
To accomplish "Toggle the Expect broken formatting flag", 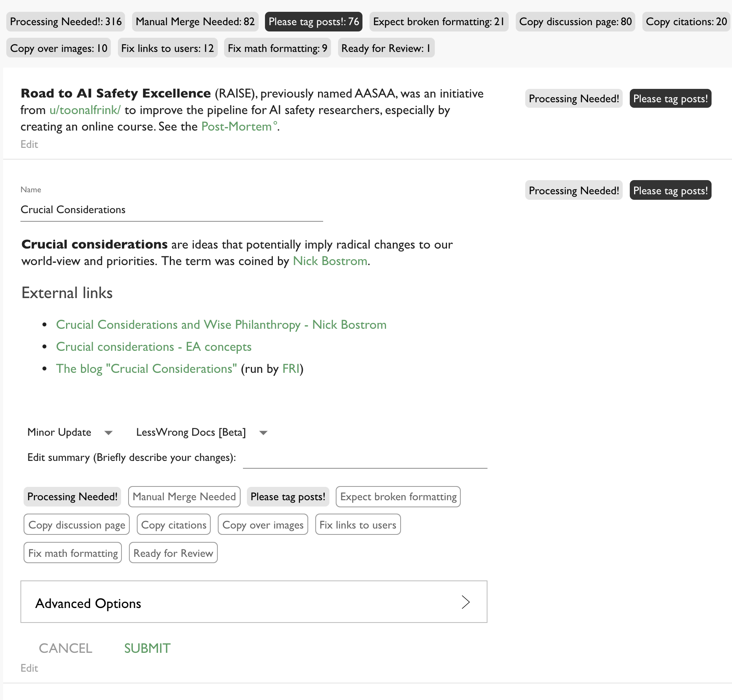I will pyautogui.click(x=398, y=497).
